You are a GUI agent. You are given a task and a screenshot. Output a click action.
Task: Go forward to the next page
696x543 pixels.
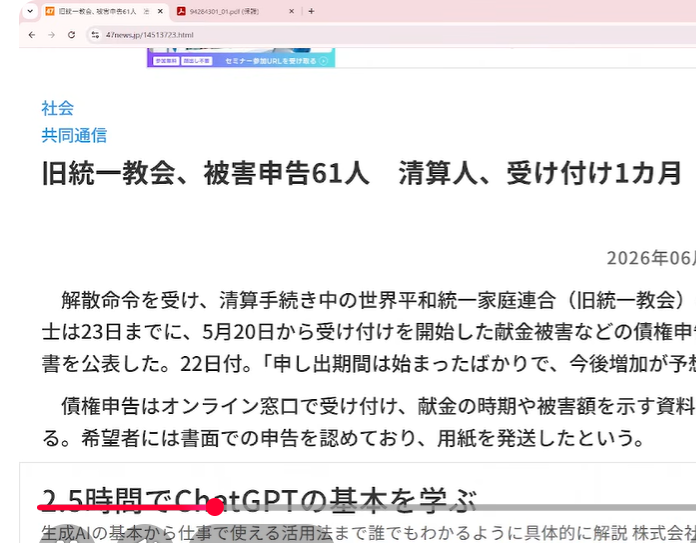point(51,35)
